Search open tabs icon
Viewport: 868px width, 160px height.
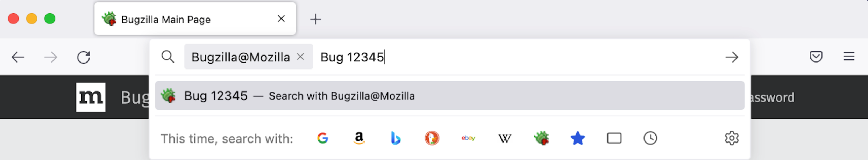(614, 138)
